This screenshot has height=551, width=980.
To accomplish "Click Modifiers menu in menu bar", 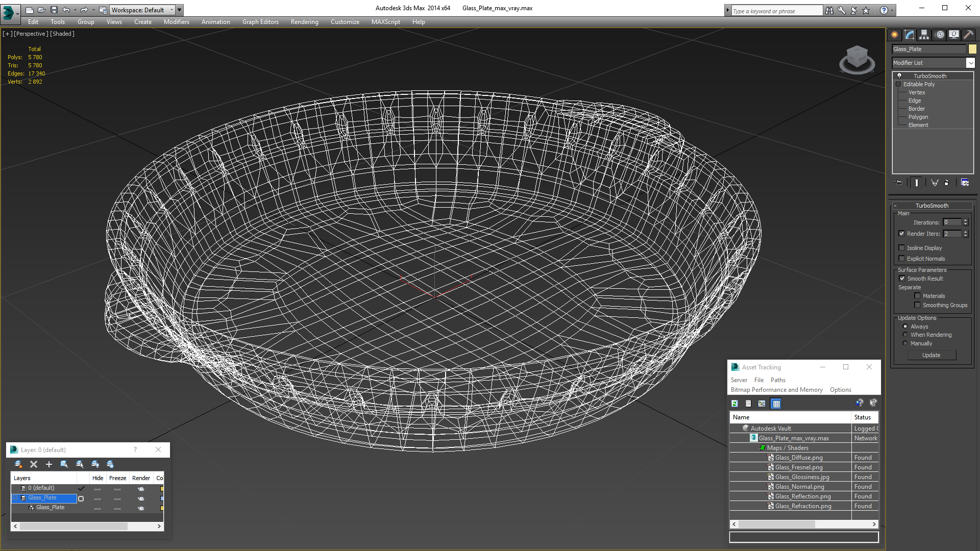I will pos(176,21).
